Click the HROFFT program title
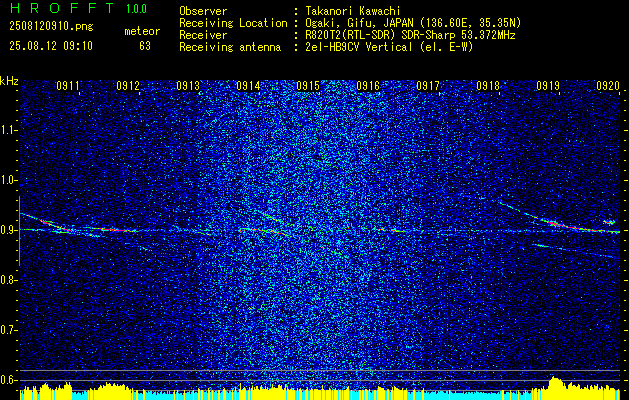 click(x=61, y=8)
